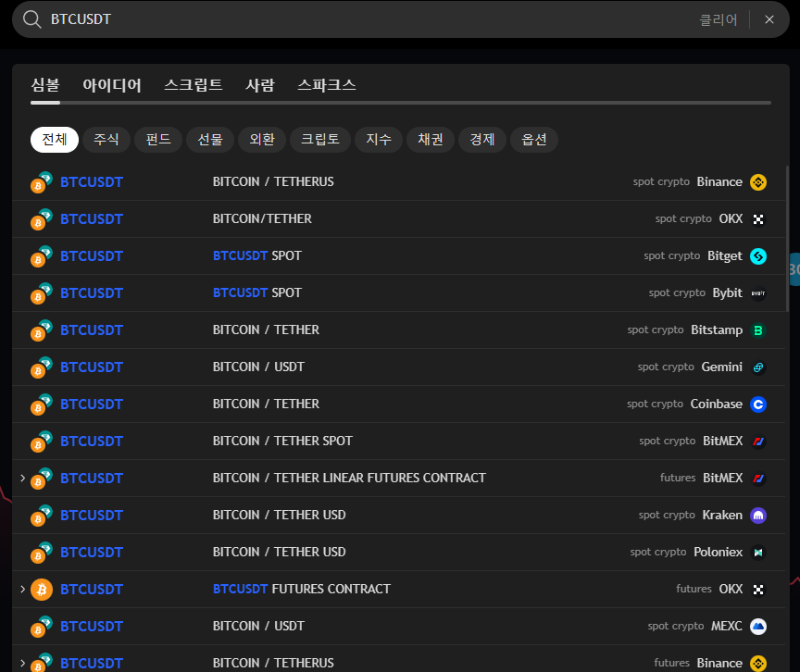This screenshot has width=800, height=672.
Task: Filter results by 경제
Action: click(482, 140)
